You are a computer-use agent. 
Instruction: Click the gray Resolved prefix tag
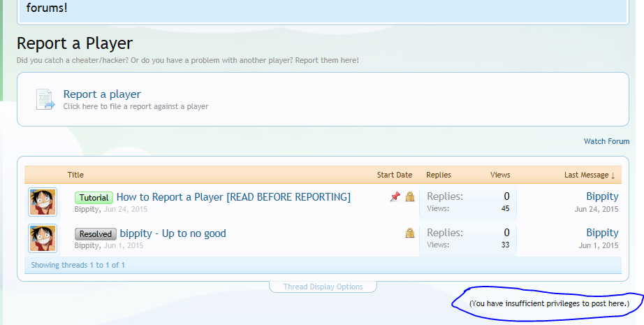point(95,234)
